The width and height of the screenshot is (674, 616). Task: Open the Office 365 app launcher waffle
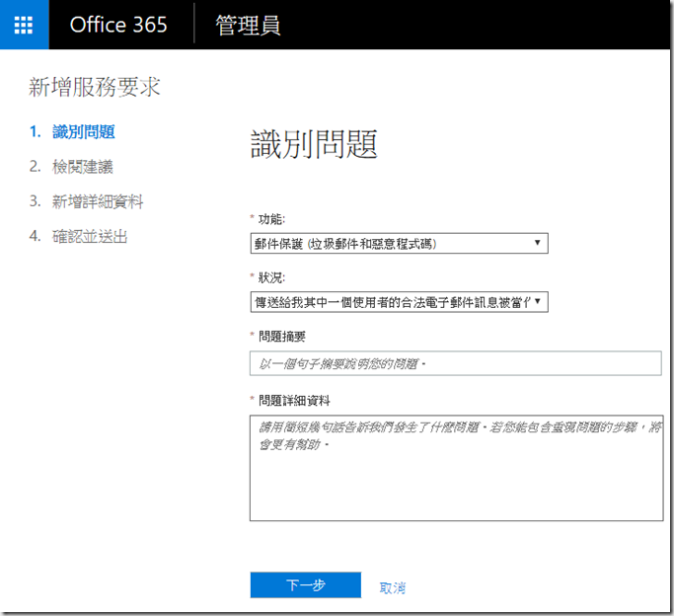[24, 25]
